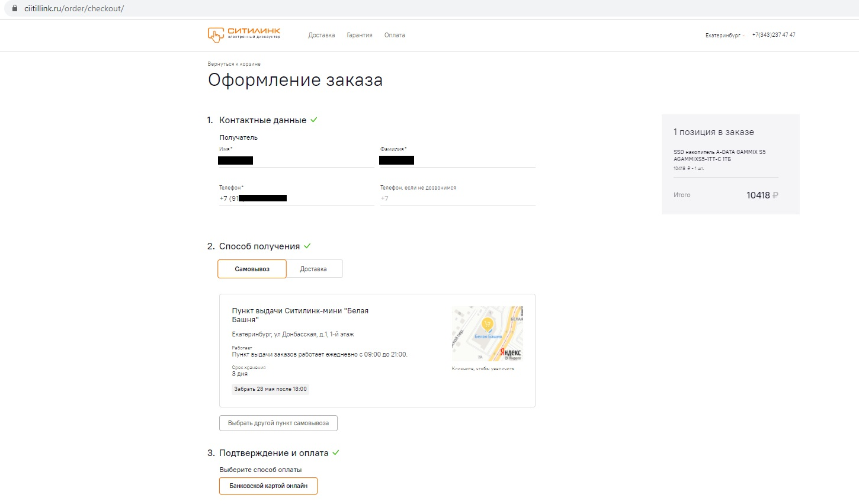Choose Банковской картой онлайн payment
This screenshot has height=504, width=859.
click(x=268, y=486)
